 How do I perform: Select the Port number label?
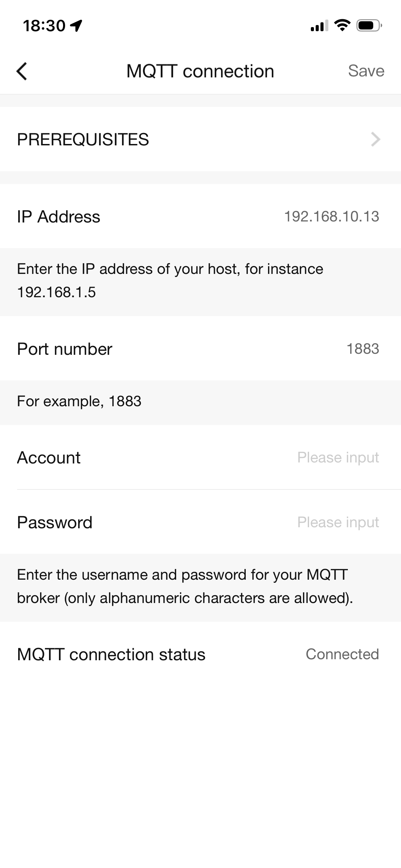[x=65, y=349]
